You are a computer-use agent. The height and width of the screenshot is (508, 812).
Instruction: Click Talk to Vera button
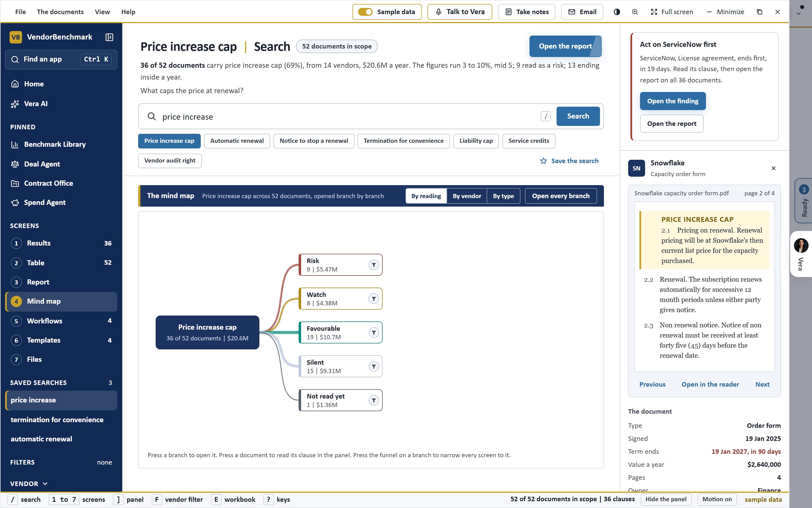pyautogui.click(x=460, y=12)
